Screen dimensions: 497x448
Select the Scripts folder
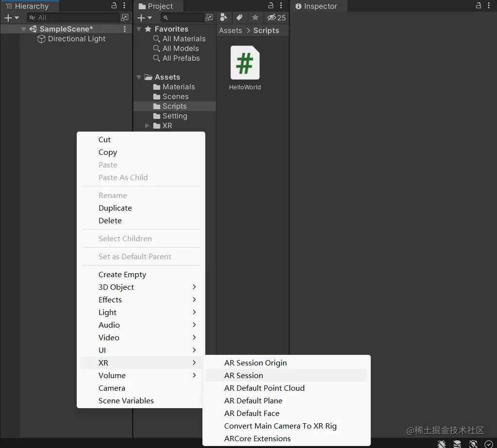point(175,106)
